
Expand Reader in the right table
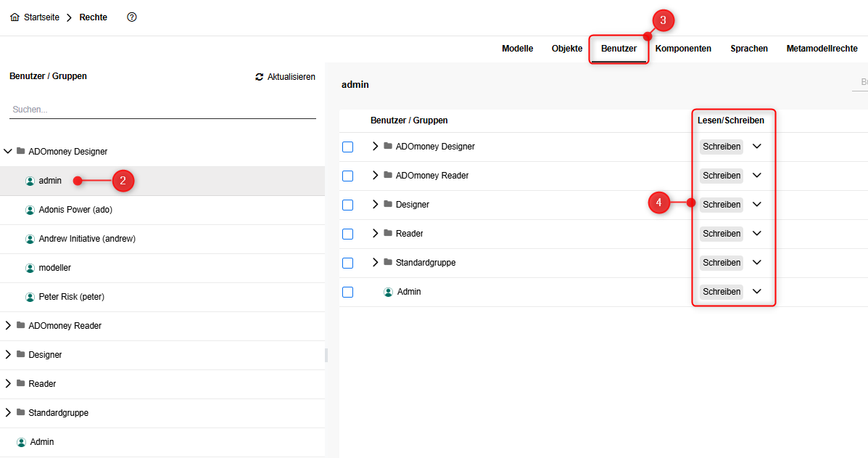click(376, 233)
